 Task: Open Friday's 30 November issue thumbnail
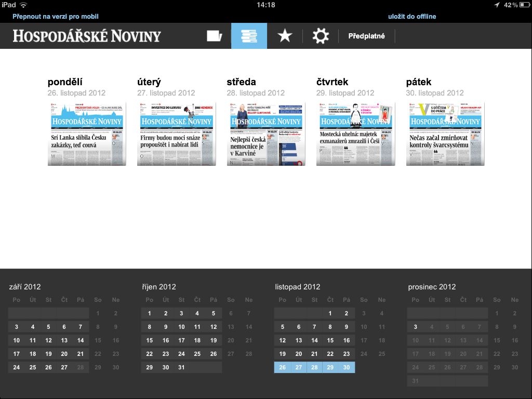[x=445, y=134]
